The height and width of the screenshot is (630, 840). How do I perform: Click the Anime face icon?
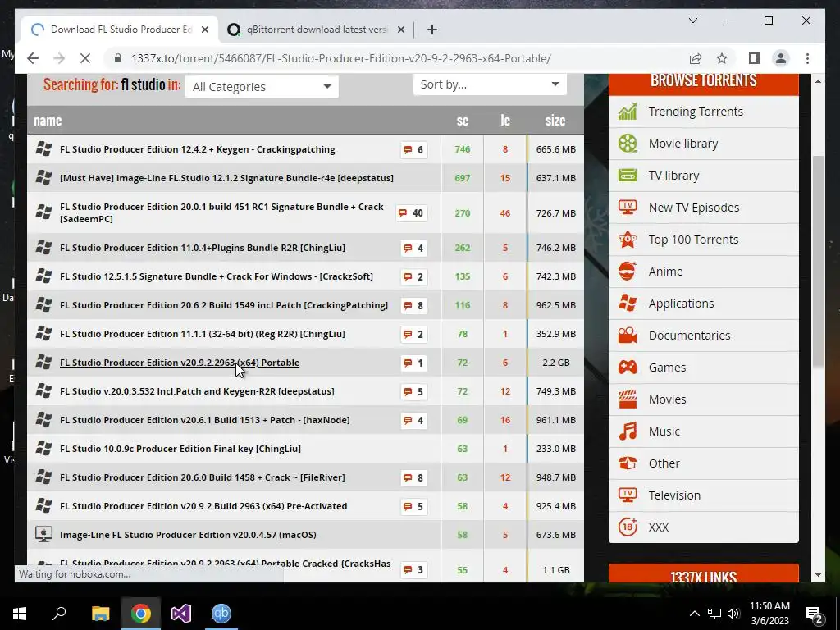coord(628,271)
